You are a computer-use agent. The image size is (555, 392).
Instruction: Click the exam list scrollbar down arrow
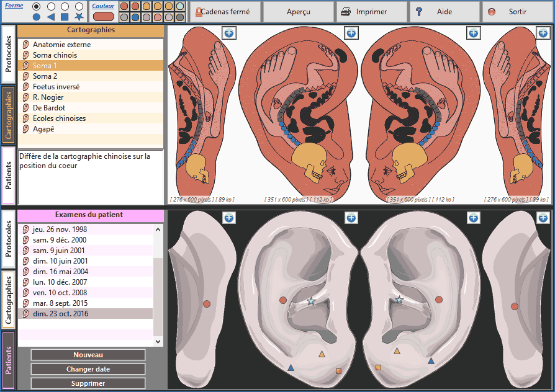click(158, 341)
